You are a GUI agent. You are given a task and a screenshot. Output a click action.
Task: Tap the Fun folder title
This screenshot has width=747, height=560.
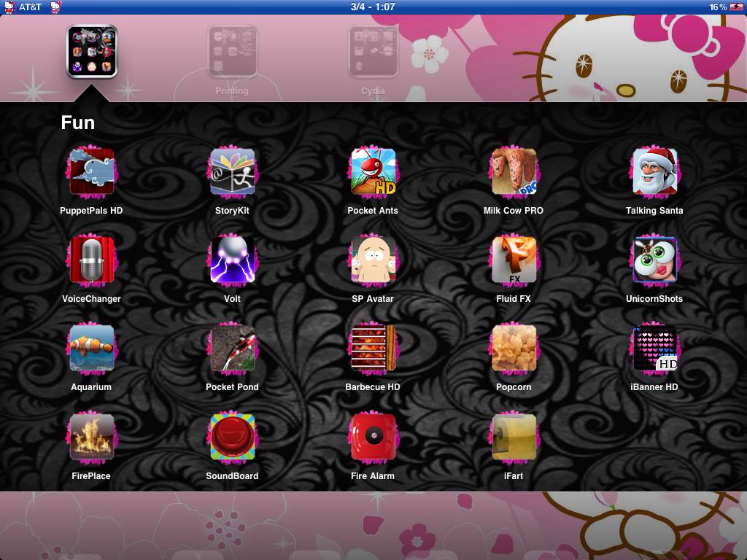pos(77,122)
